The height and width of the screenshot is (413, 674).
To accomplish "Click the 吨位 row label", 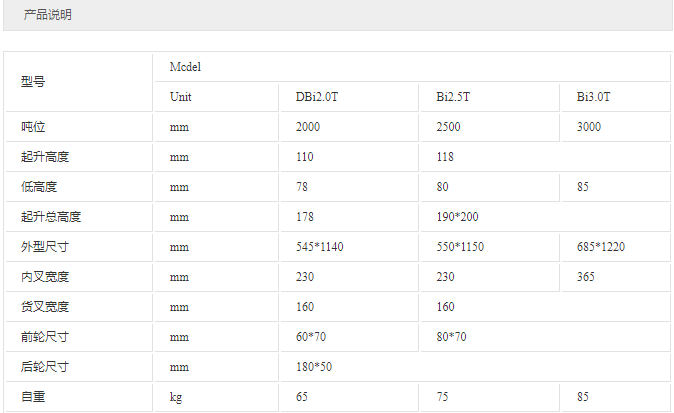I will tap(33, 127).
